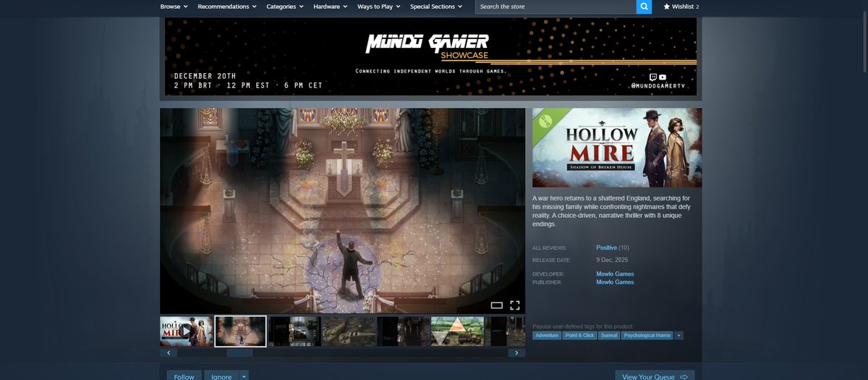This screenshot has height=380, width=868.
Task: Select the highlighted church scene thumbnail
Action: coord(241,331)
